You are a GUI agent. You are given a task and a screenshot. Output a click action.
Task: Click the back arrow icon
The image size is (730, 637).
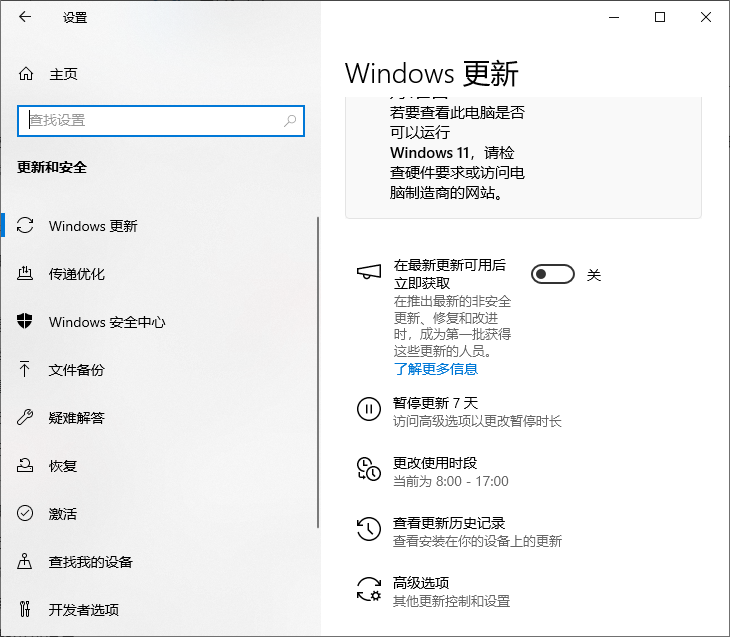tap(25, 17)
